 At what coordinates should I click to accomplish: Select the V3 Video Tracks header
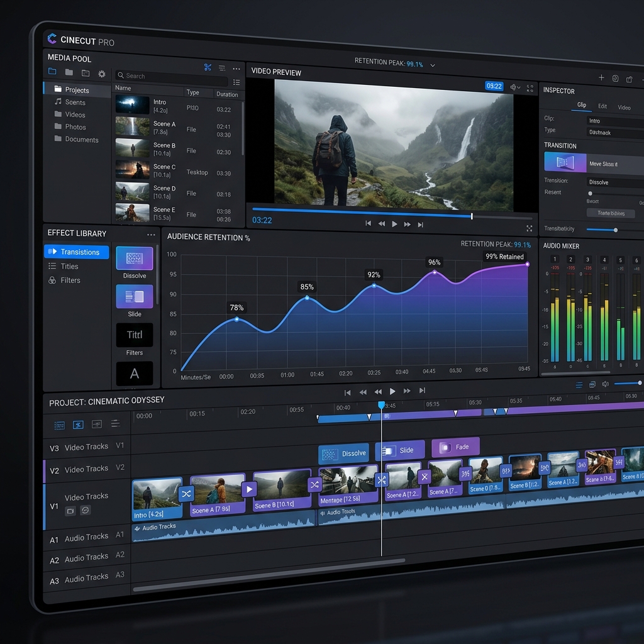coord(87,447)
